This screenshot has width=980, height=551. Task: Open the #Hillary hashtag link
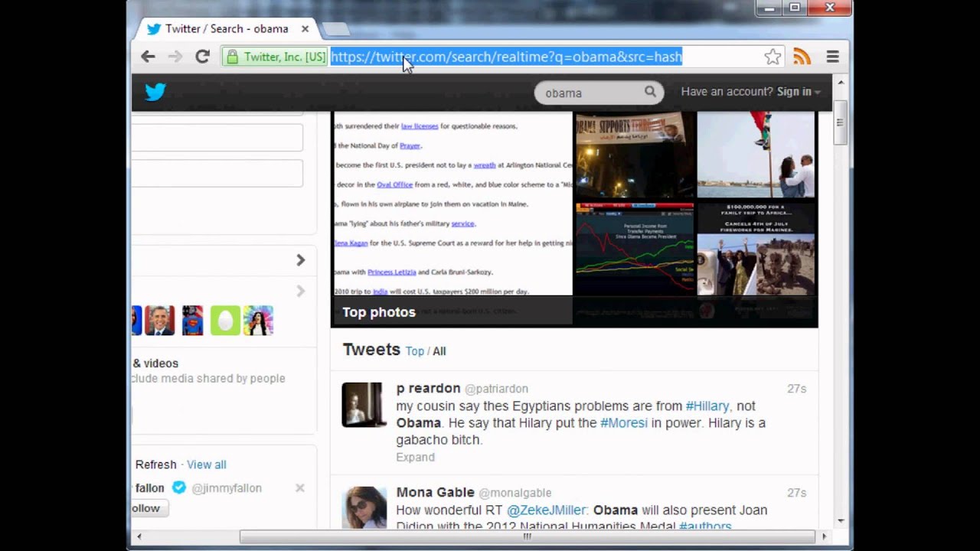pyautogui.click(x=707, y=406)
